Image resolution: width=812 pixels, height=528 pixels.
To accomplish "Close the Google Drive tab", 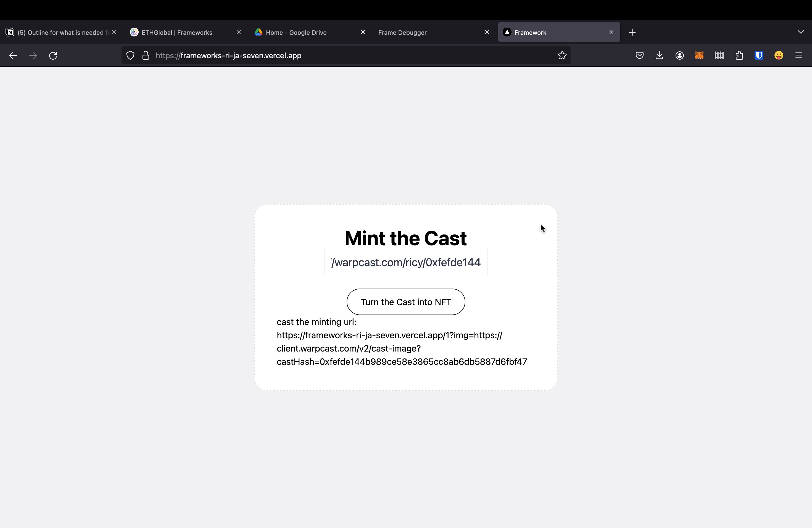I will point(363,32).
